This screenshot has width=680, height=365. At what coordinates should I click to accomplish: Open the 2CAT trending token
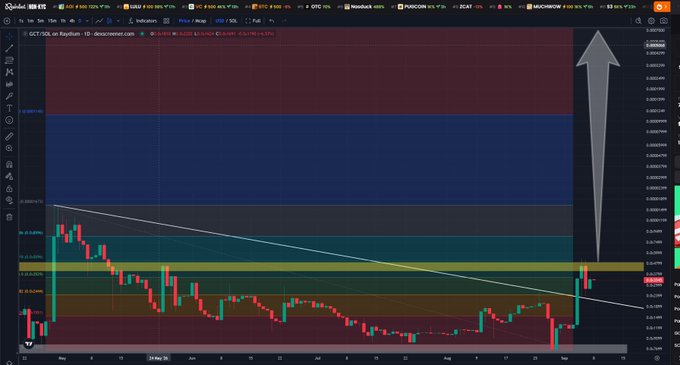click(x=468, y=7)
